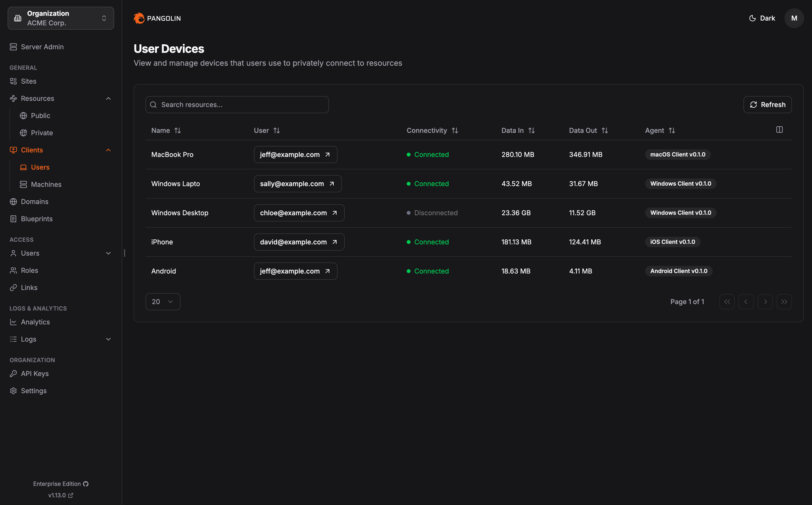Open the Server Admin section icon
812x505 pixels.
pyautogui.click(x=13, y=47)
